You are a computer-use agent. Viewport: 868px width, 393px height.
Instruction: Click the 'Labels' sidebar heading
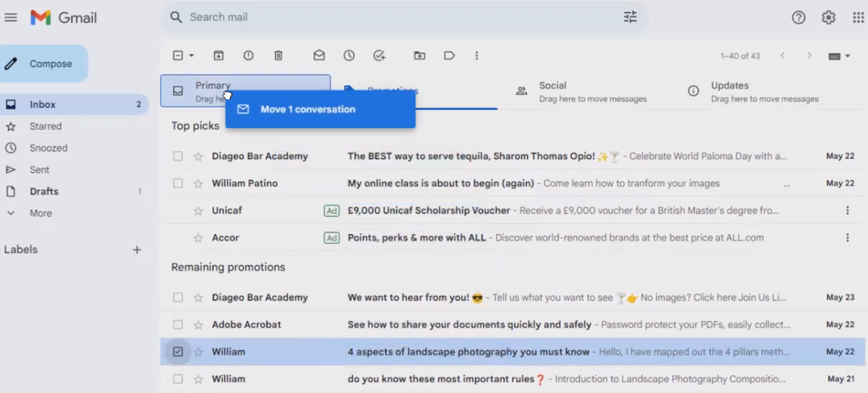(x=21, y=250)
